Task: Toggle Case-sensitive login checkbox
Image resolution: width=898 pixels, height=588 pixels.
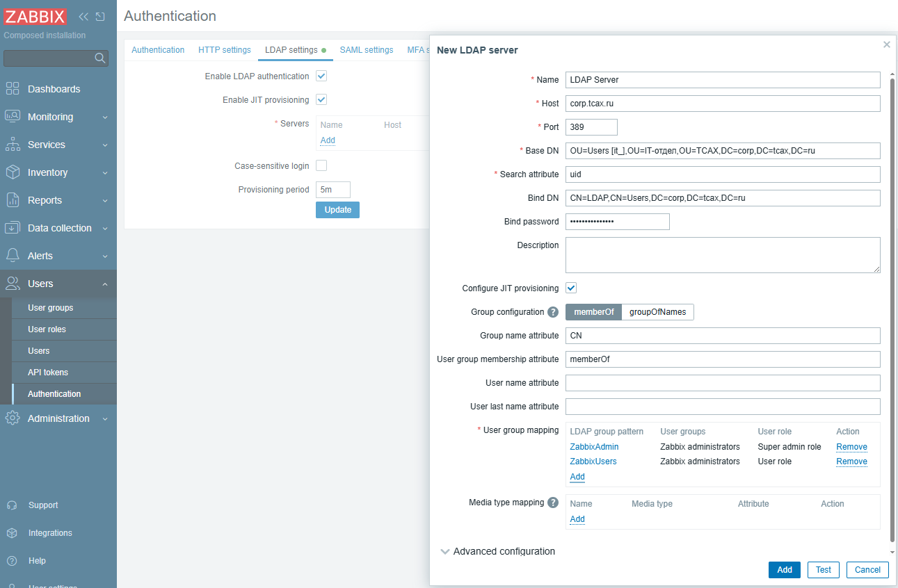Action: [321, 165]
